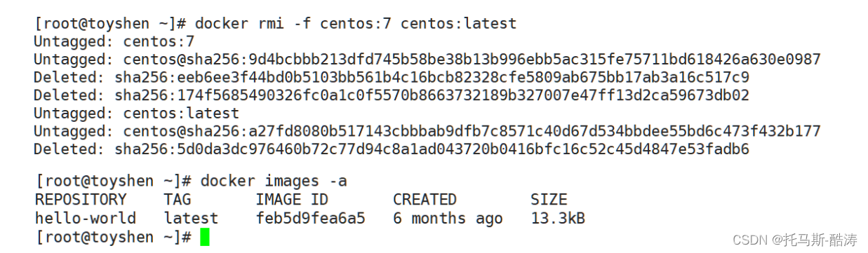This screenshot has height=253, width=868.
Task: Click the 13.3kB size value
Action: 558,218
